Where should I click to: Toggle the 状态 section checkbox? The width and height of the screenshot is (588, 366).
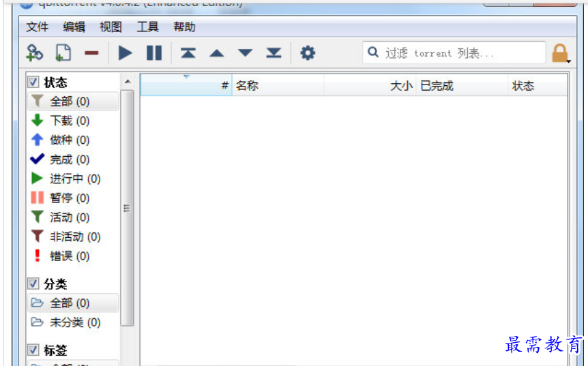(33, 82)
